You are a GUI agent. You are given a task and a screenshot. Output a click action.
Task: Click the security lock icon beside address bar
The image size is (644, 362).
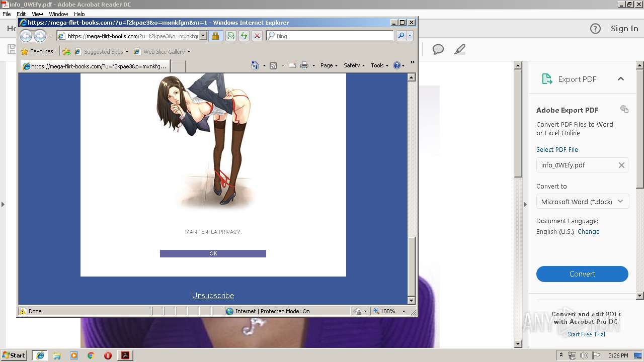point(215,36)
